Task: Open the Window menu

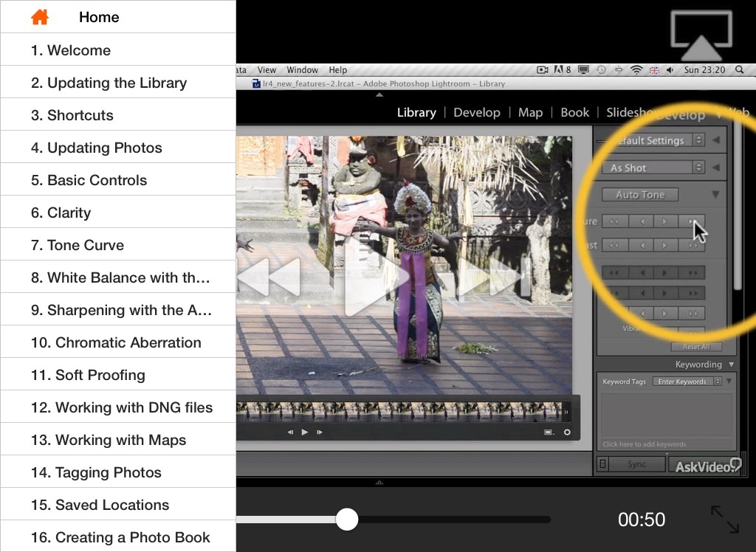Action: tap(302, 70)
